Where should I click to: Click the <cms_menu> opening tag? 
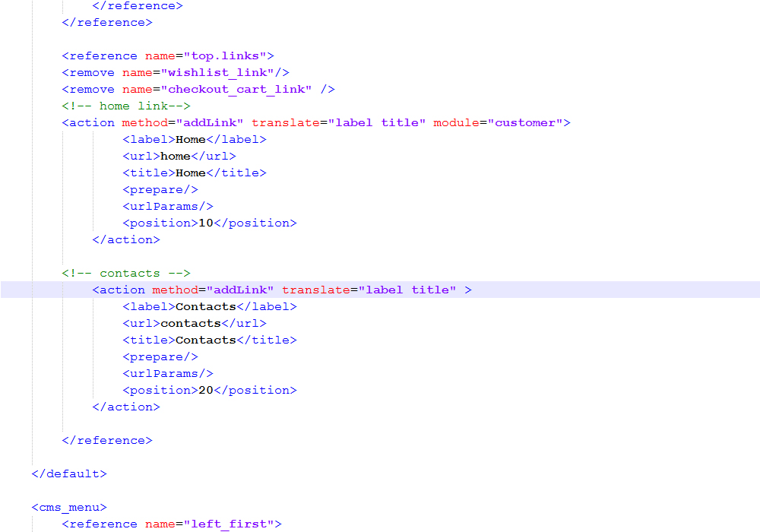(69, 507)
